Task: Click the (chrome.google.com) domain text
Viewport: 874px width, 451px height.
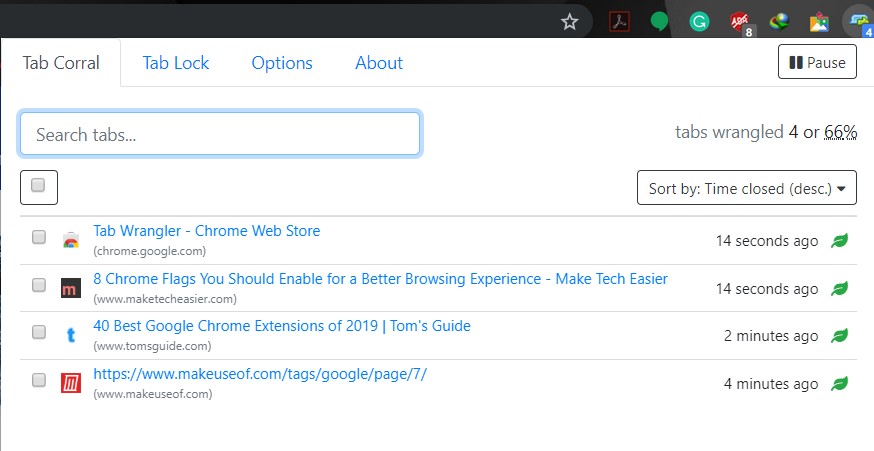Action: [149, 251]
